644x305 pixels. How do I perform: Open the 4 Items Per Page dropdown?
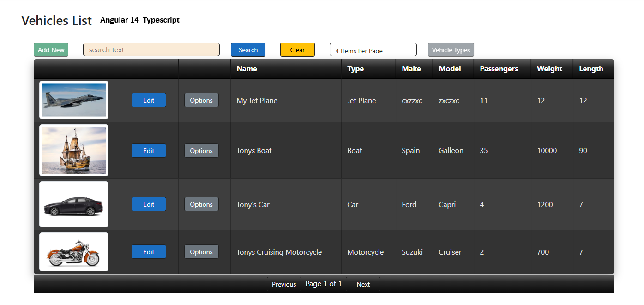point(373,49)
